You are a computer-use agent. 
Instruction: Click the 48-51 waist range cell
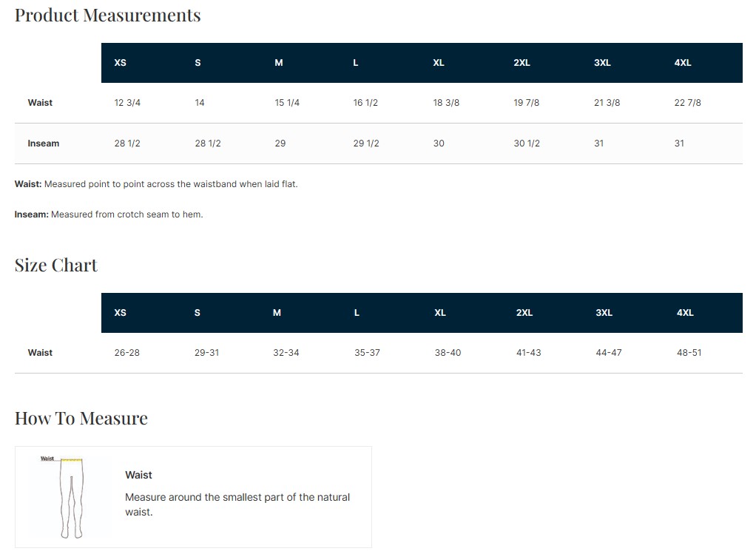click(689, 353)
